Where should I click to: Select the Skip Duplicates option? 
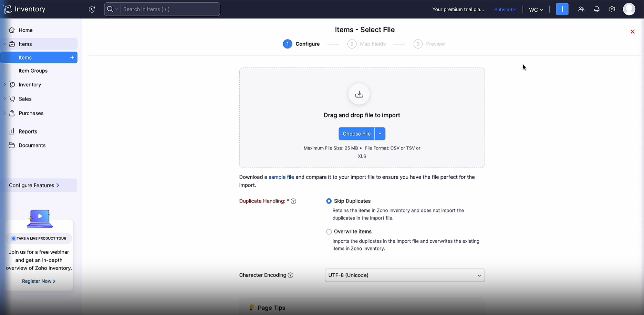point(329,201)
